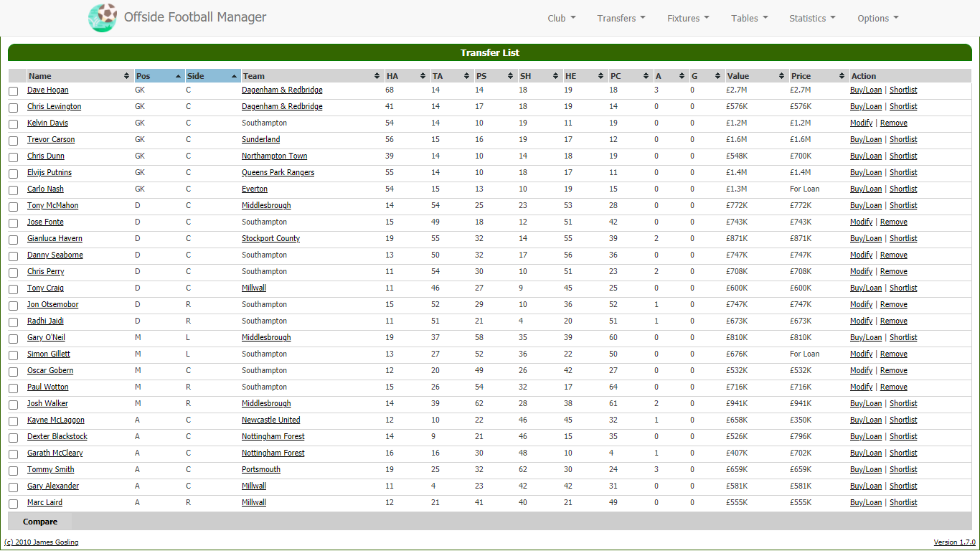
Task: Click the Price column sort arrows
Action: coord(842,76)
